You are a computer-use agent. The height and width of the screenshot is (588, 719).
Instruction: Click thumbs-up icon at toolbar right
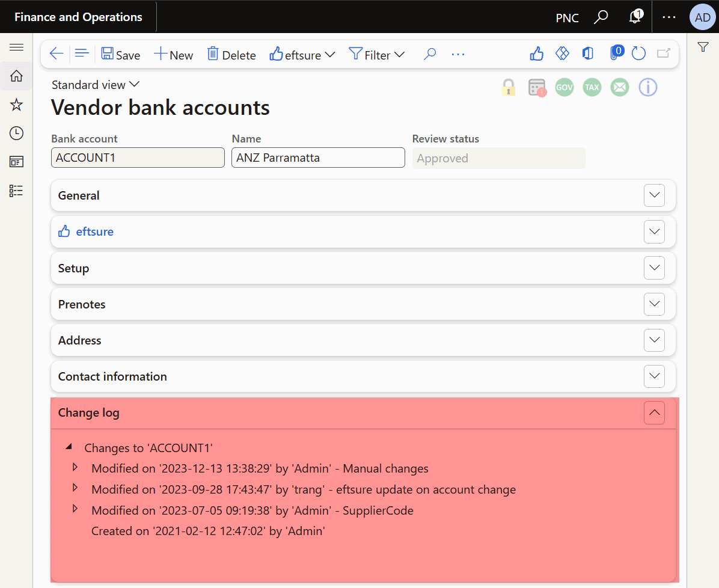[536, 54]
